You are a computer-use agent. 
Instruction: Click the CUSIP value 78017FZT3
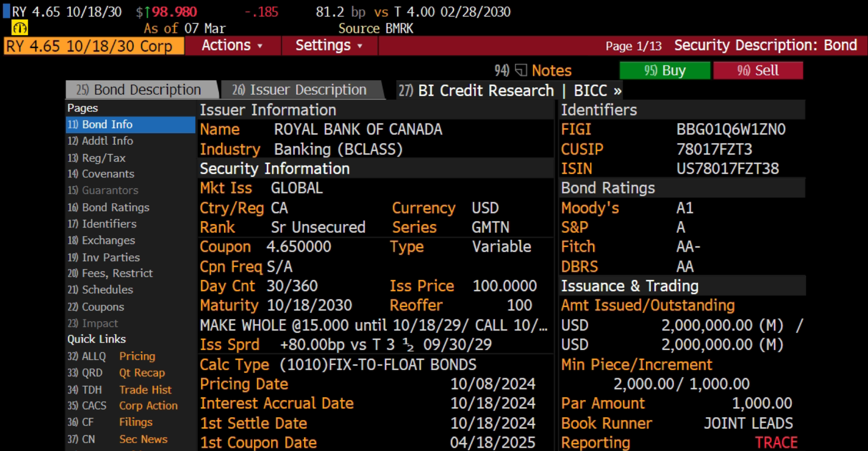click(x=714, y=149)
